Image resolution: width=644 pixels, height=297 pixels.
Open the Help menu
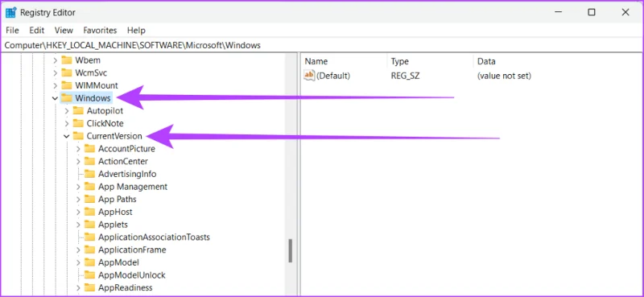(136, 31)
